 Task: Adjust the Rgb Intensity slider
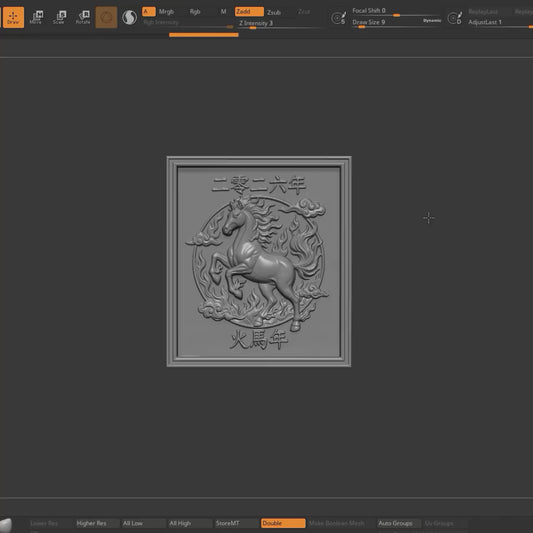[x=188, y=23]
